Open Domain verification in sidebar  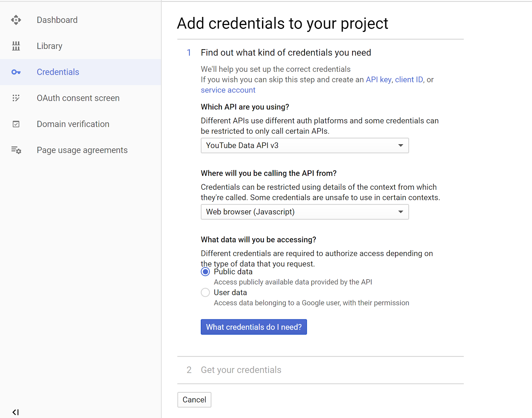pyautogui.click(x=73, y=124)
